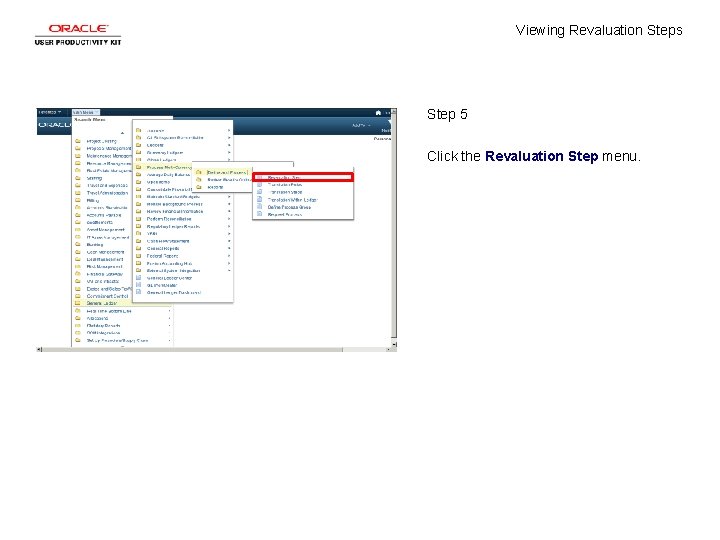Open Translation Within Ledger page
720x540 pixels.
coord(292,200)
